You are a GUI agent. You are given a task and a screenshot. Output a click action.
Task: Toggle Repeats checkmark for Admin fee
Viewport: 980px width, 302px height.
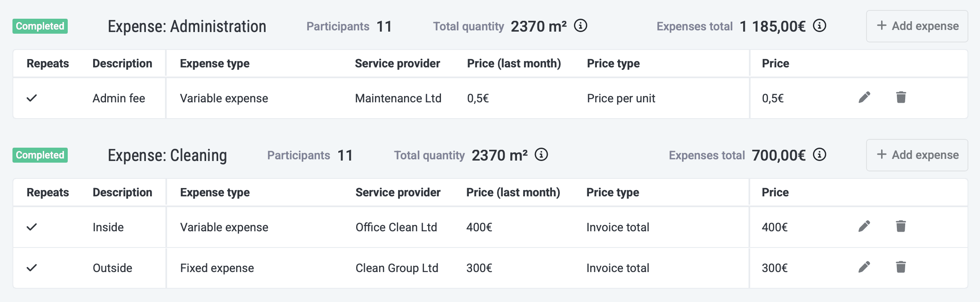[x=32, y=98]
